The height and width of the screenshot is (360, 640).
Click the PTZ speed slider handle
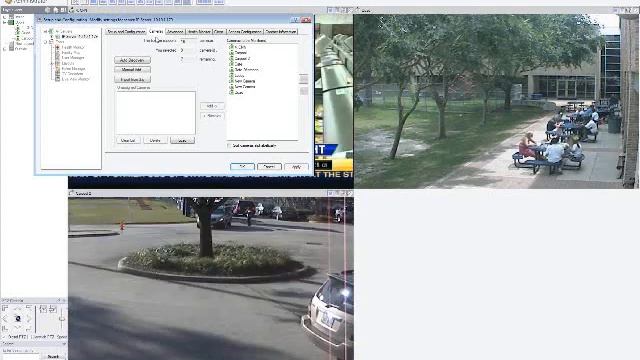(x=62, y=319)
